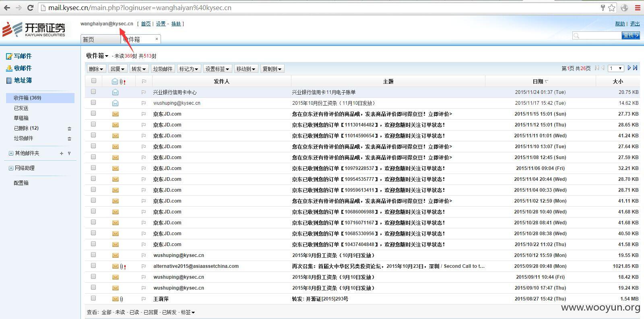The height and width of the screenshot is (319, 644).
Task: Flag the wushuping 2015年10月份工资条 email
Action: (x=144, y=103)
